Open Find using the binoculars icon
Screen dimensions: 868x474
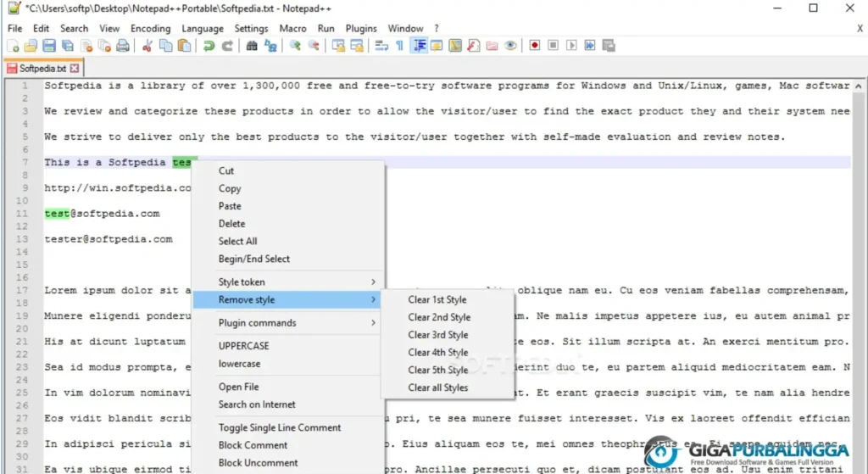pos(252,46)
